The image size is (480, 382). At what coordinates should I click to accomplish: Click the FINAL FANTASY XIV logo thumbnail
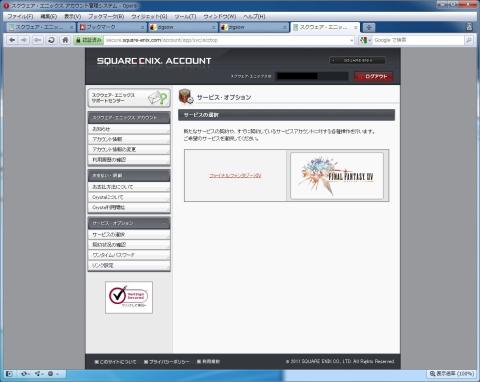(337, 176)
